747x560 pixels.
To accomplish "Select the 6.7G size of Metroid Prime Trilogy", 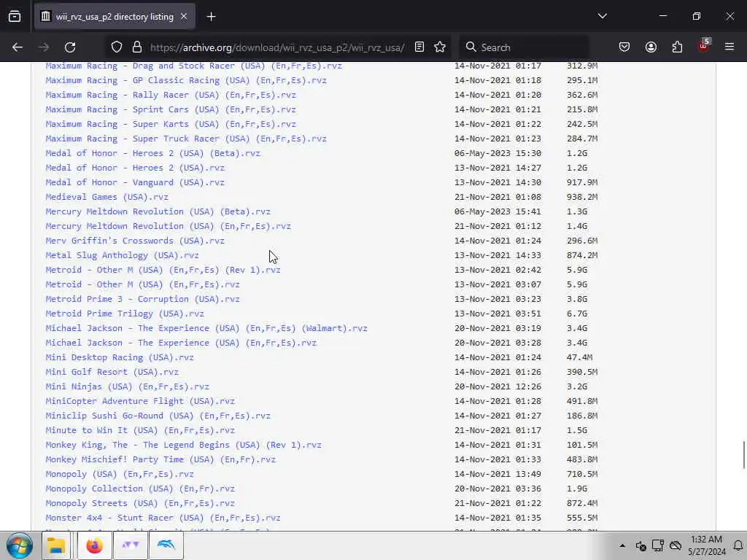I will (x=577, y=314).
